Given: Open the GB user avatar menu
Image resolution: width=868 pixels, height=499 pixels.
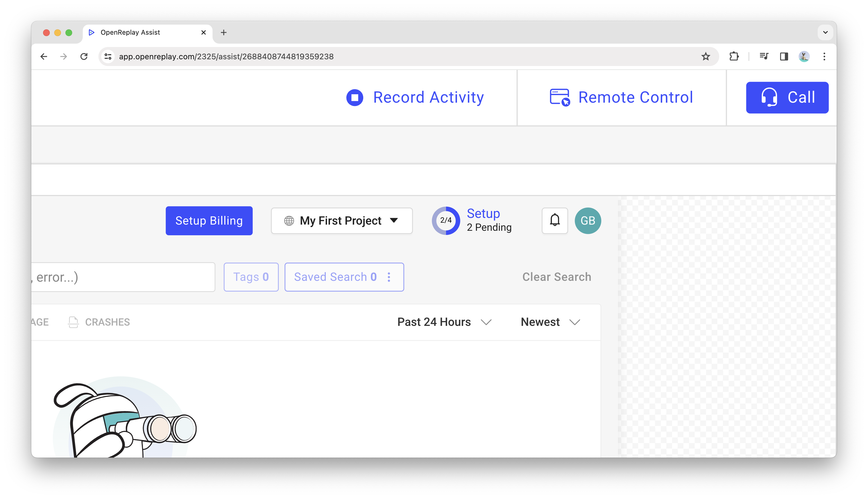Looking at the screenshot, I should 588,221.
